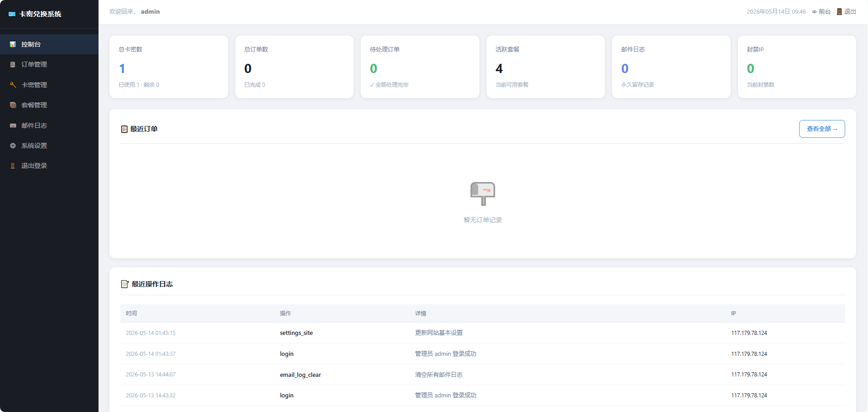Click the 全部处理完毕 status text
Screen dimensions: 868x412
389,85
